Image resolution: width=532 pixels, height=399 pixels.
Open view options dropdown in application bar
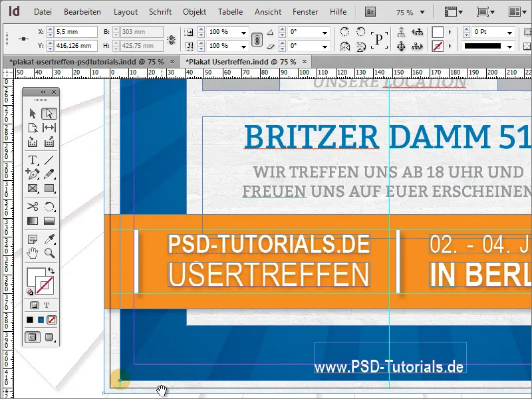click(x=454, y=12)
